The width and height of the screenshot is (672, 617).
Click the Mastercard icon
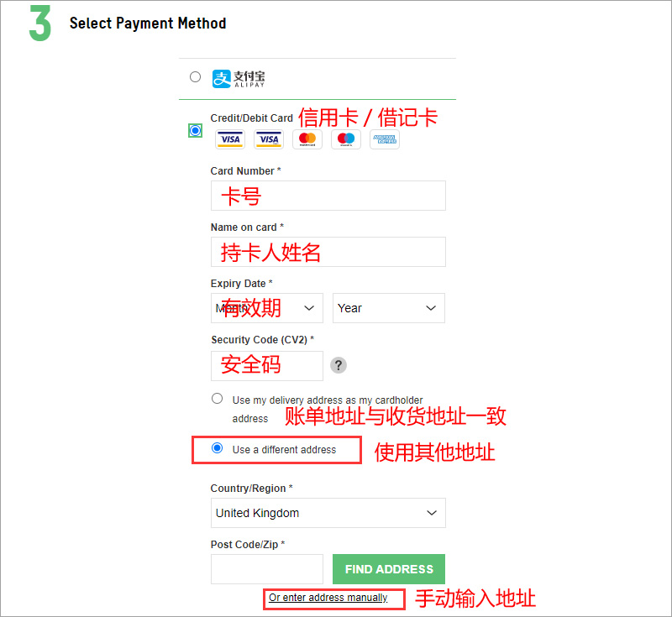click(x=307, y=139)
